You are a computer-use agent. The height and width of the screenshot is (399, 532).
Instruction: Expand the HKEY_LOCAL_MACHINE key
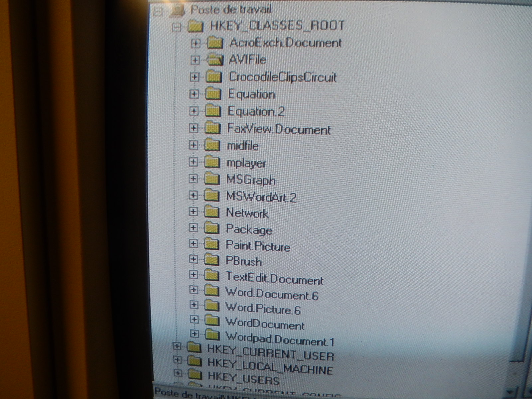pos(178,360)
